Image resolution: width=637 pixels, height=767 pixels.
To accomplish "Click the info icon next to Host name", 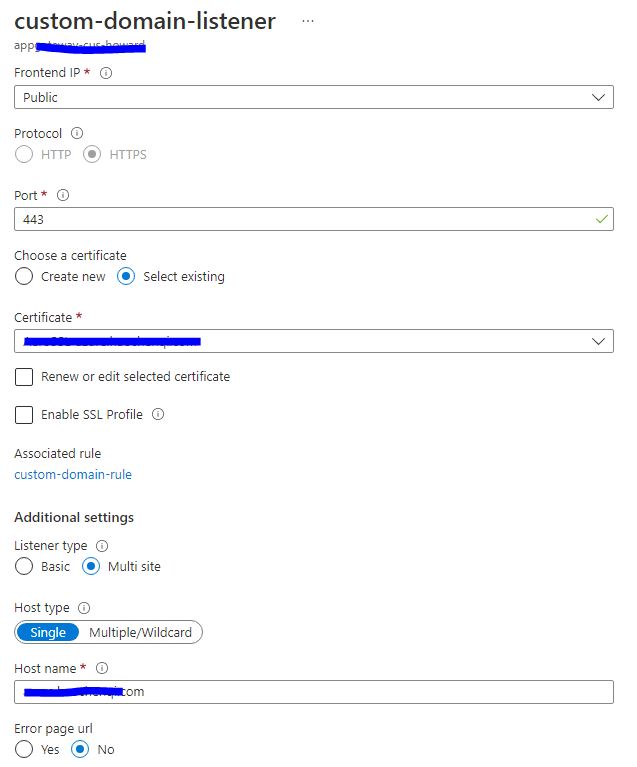I will (x=102, y=668).
